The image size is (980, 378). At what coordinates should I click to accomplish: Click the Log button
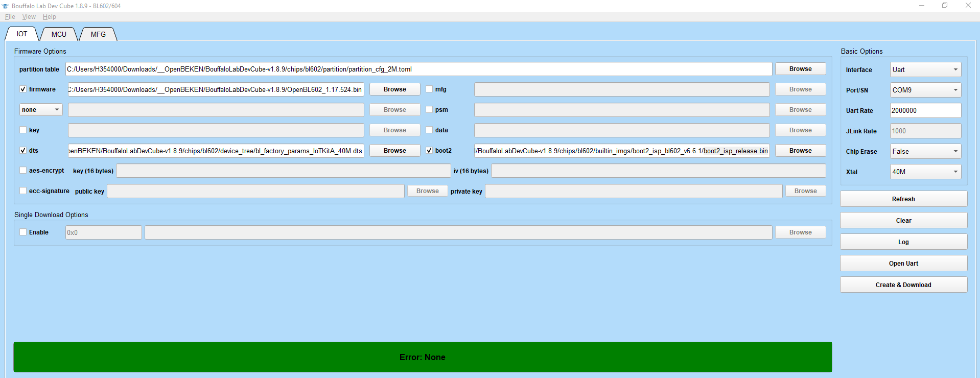pyautogui.click(x=903, y=242)
